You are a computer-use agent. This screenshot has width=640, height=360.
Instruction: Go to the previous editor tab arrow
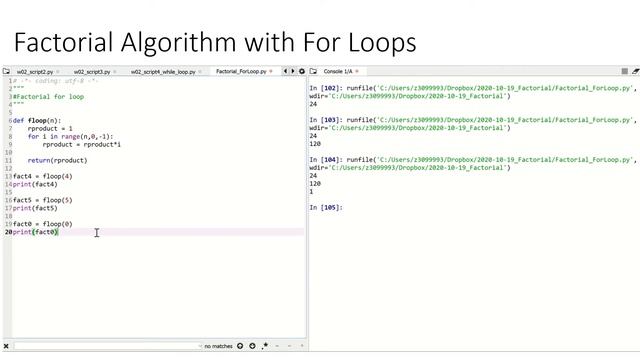click(285, 71)
